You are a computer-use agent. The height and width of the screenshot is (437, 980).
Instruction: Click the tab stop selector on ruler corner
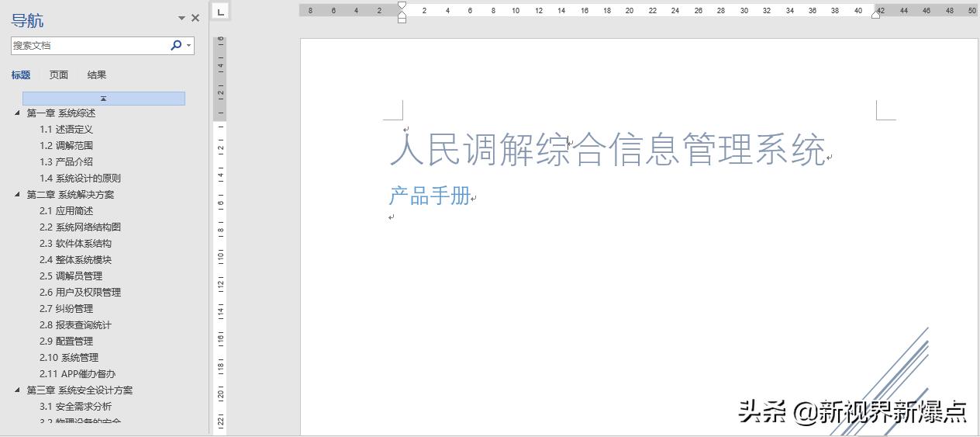220,12
